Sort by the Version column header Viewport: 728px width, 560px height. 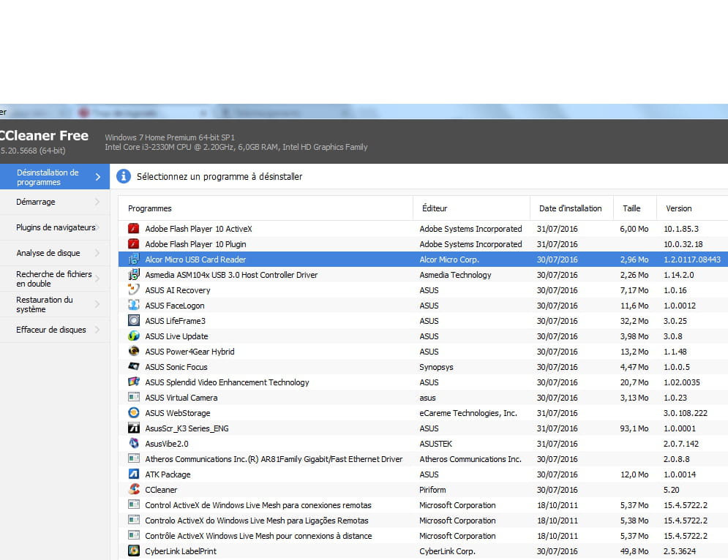[x=692, y=208]
